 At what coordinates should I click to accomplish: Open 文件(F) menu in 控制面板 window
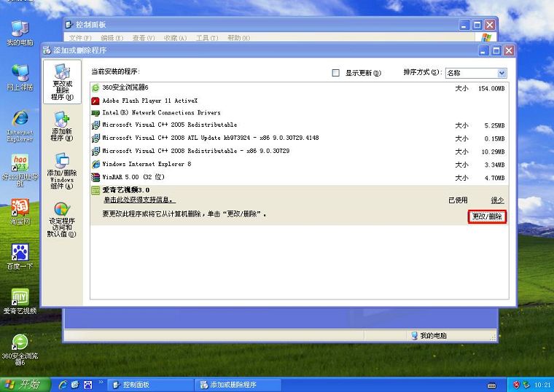[80, 38]
